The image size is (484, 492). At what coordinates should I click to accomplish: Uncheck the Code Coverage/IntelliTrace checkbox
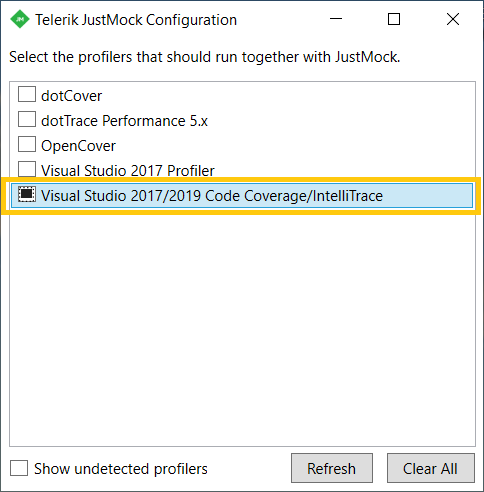[27, 194]
